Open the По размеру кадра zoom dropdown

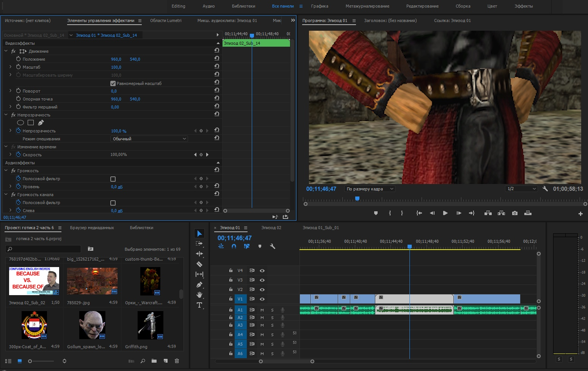point(370,189)
